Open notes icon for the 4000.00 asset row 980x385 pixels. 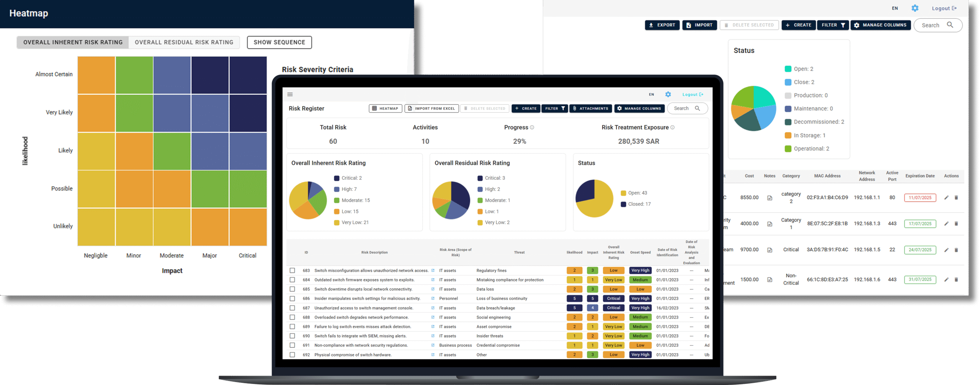pos(769,224)
